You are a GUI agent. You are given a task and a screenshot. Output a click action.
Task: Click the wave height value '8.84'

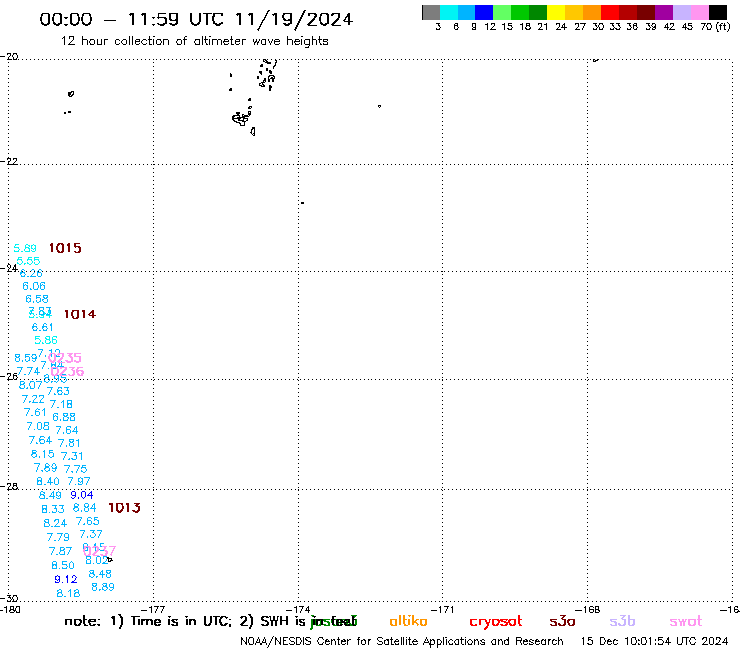84,507
